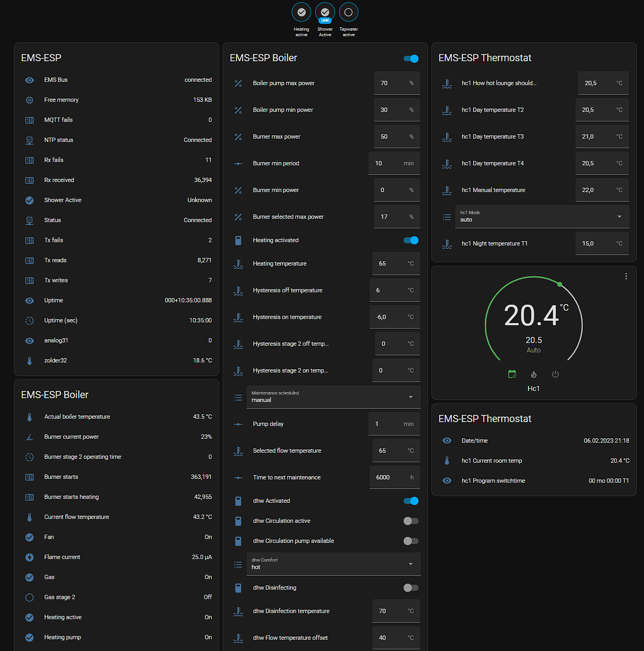The height and width of the screenshot is (651, 644).
Task: Click the power-off mode icon on the thermostat dial
Action: point(555,374)
